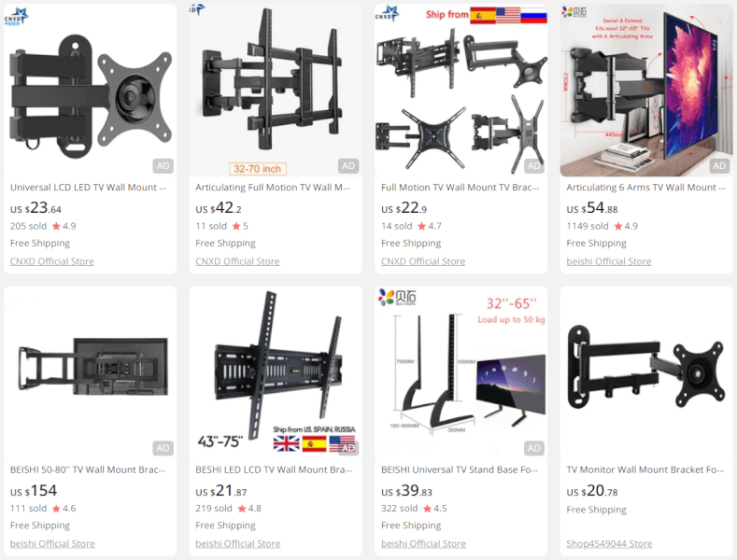Screen dimensions: 737x560
Task: Click the AD badge on the 32-70 inch mount image
Action: tap(348, 166)
